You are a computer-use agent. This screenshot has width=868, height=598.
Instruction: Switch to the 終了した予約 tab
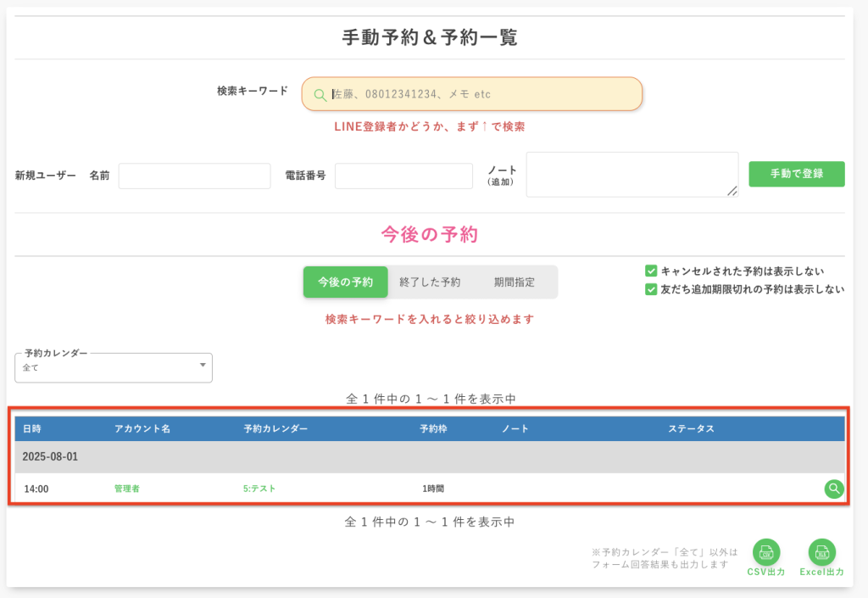click(430, 282)
